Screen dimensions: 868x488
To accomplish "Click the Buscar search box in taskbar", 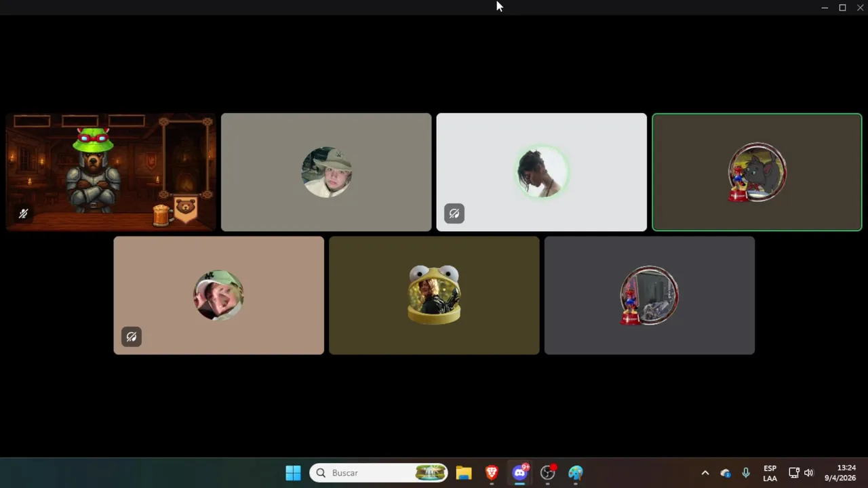I will pyautogui.click(x=379, y=472).
